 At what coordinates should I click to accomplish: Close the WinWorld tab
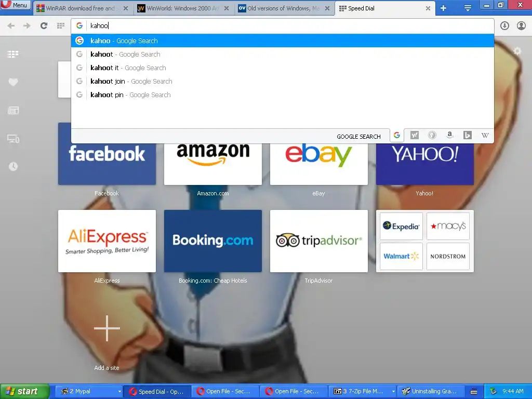coord(227,8)
